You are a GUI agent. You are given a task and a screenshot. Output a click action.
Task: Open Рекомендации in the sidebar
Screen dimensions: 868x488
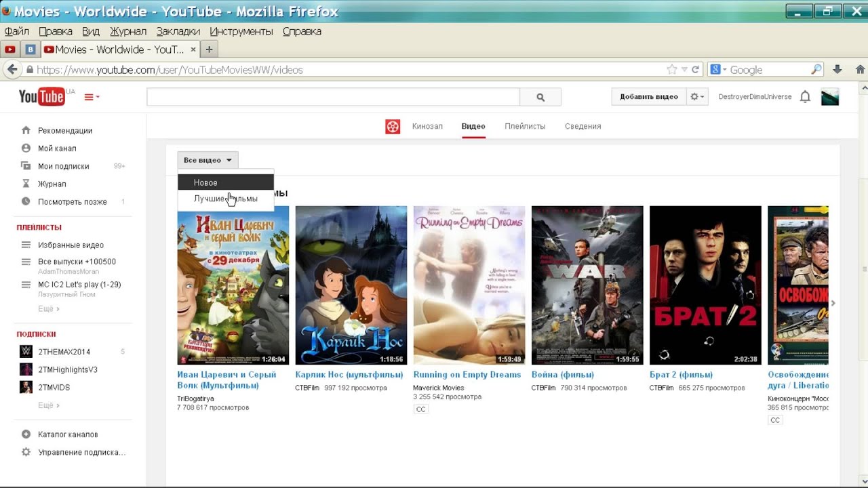click(65, 130)
